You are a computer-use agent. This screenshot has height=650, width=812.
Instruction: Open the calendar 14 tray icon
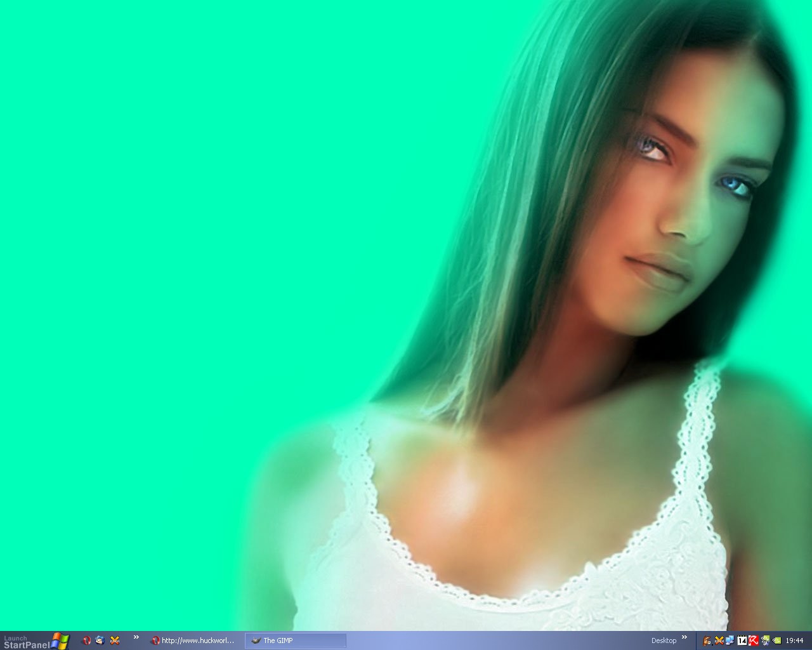pyautogui.click(x=742, y=640)
